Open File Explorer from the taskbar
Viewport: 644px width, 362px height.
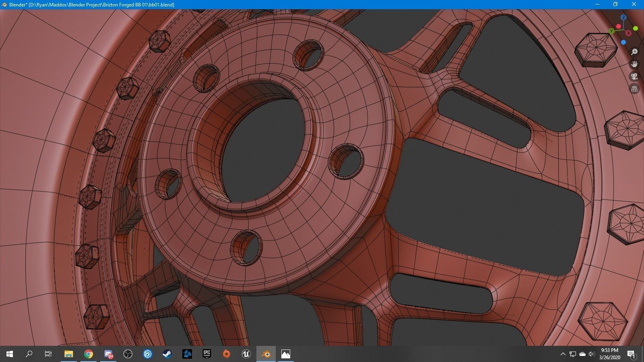point(68,354)
